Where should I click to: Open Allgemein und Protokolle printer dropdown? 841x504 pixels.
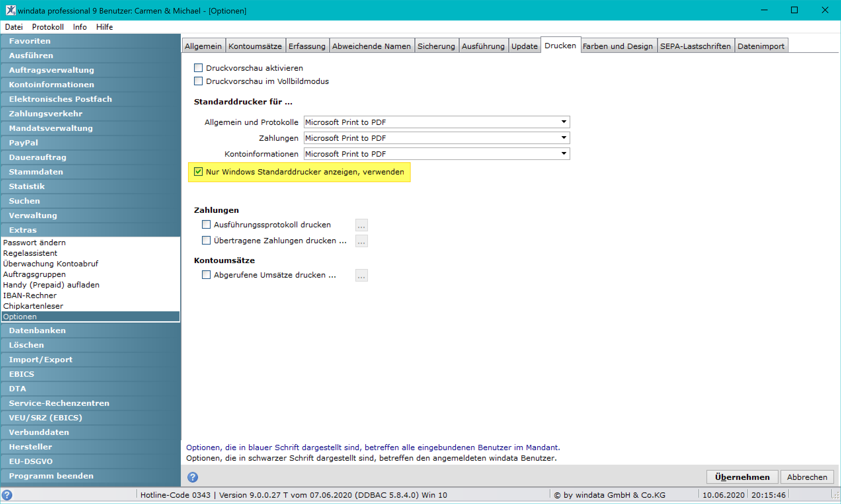click(x=437, y=122)
